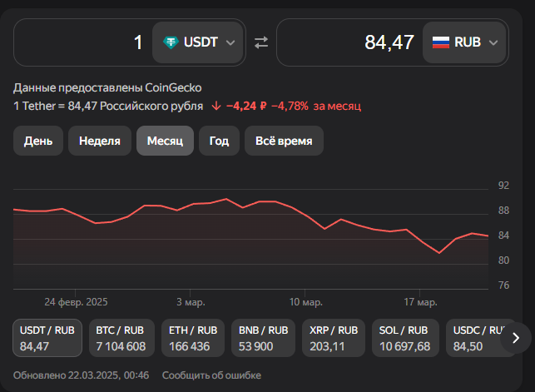Click the Tether USDT diamond logo
The image size is (535, 392).
[171, 42]
